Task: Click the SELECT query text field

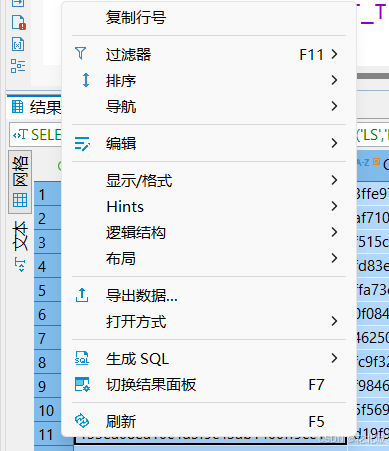Action: [x=36, y=135]
